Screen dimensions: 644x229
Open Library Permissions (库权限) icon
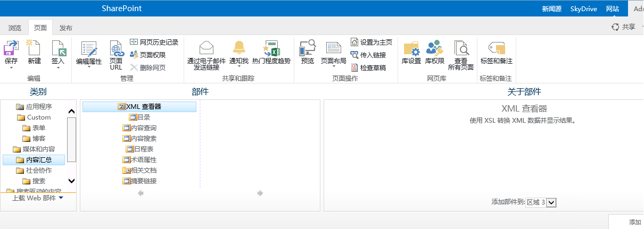435,48
